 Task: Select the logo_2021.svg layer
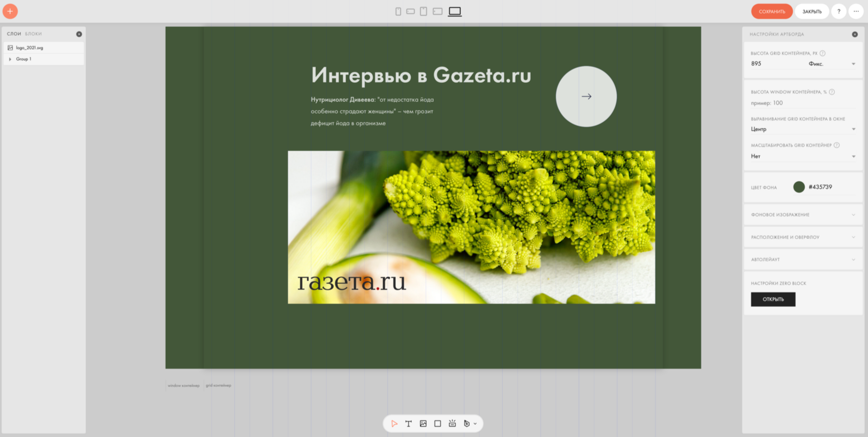(44, 48)
